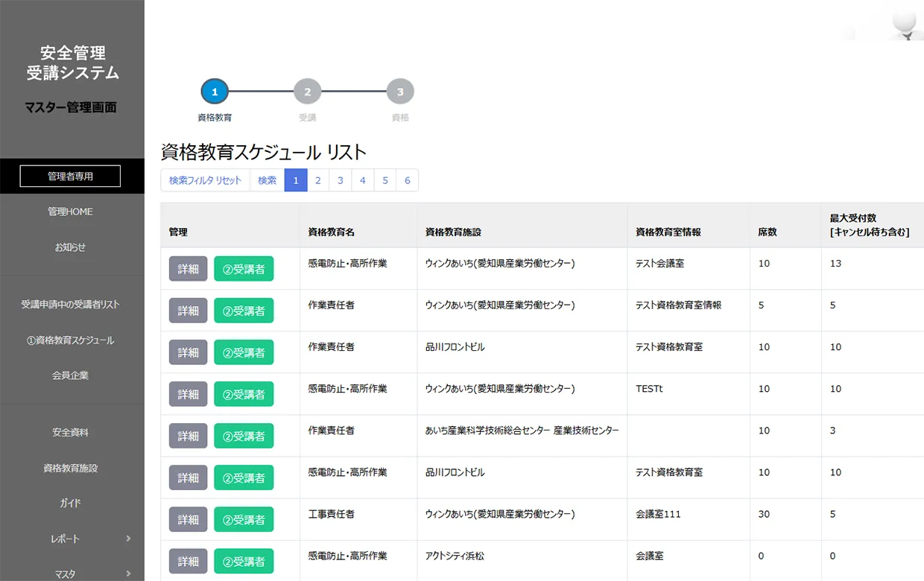Open 会員企業 in the sidebar
The height and width of the screenshot is (581, 924).
tap(70, 375)
